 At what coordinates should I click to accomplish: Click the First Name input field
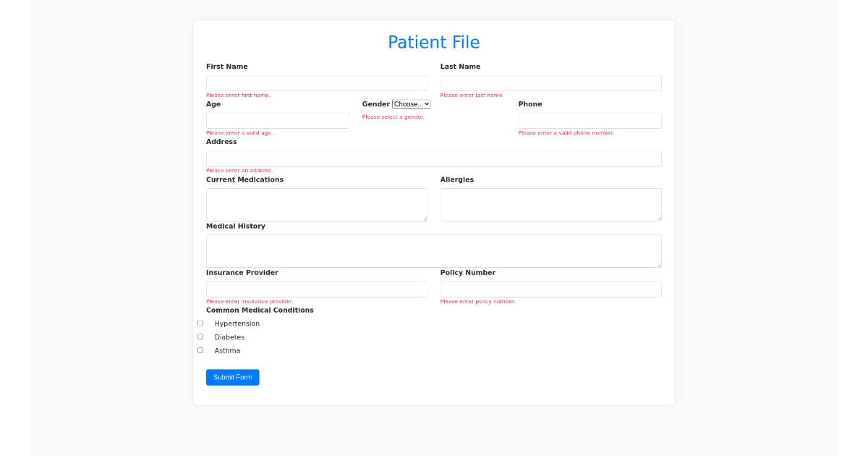(317, 83)
